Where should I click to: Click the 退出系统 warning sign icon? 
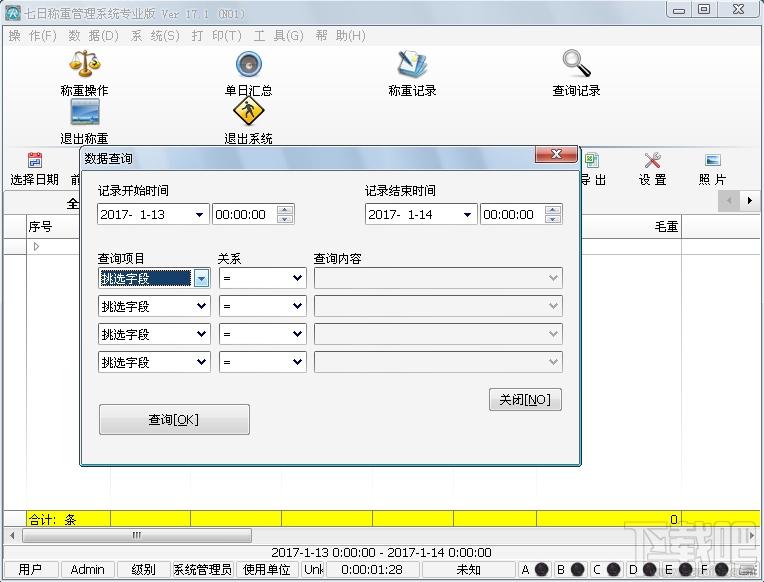pyautogui.click(x=248, y=111)
